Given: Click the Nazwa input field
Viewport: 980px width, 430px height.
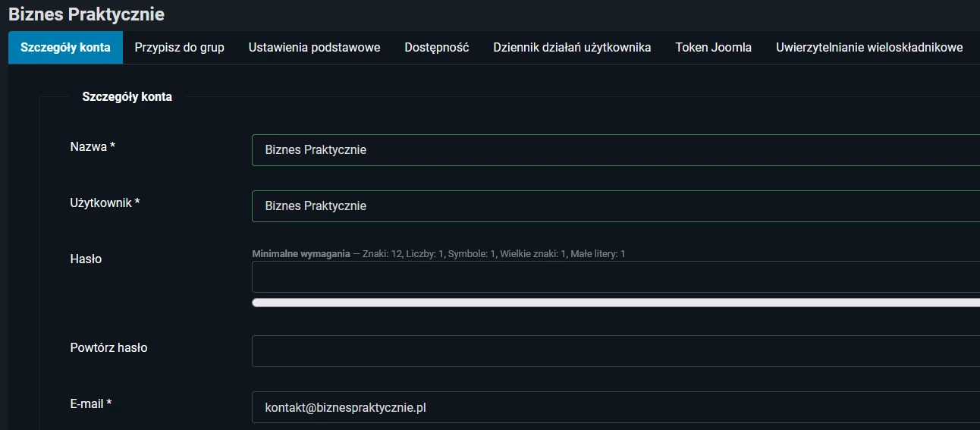Looking at the screenshot, I should [614, 150].
